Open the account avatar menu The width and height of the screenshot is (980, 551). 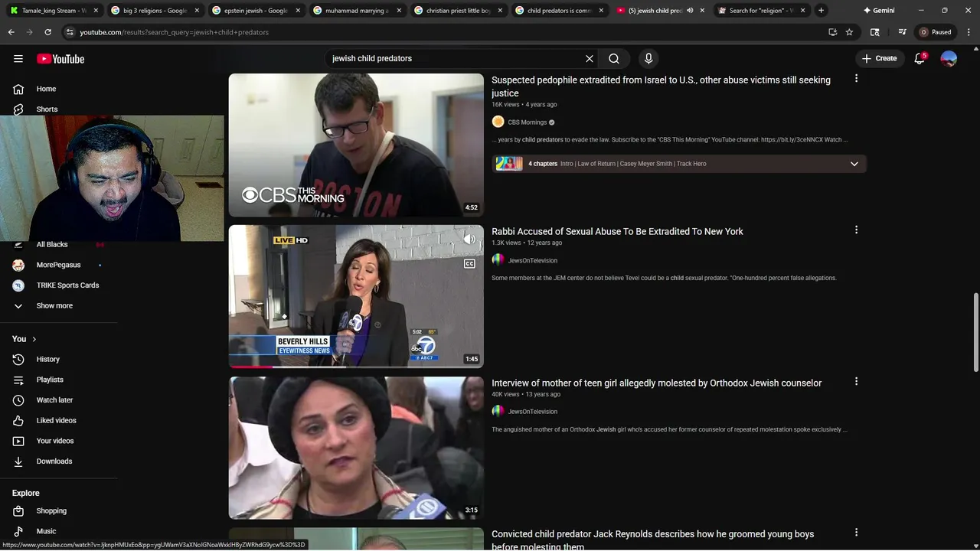(x=949, y=58)
